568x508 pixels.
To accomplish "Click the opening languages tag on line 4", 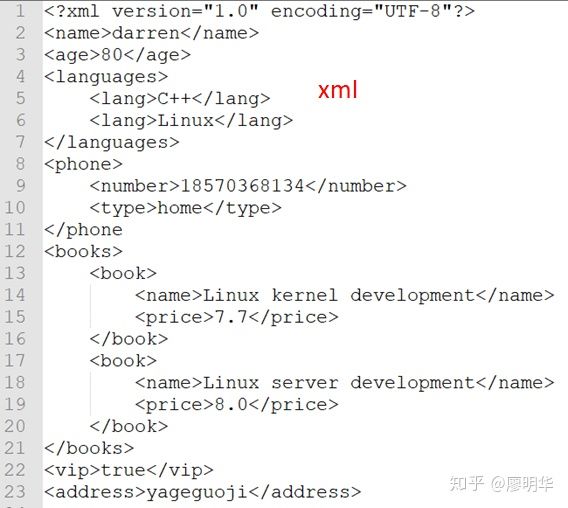I will 106,77.
